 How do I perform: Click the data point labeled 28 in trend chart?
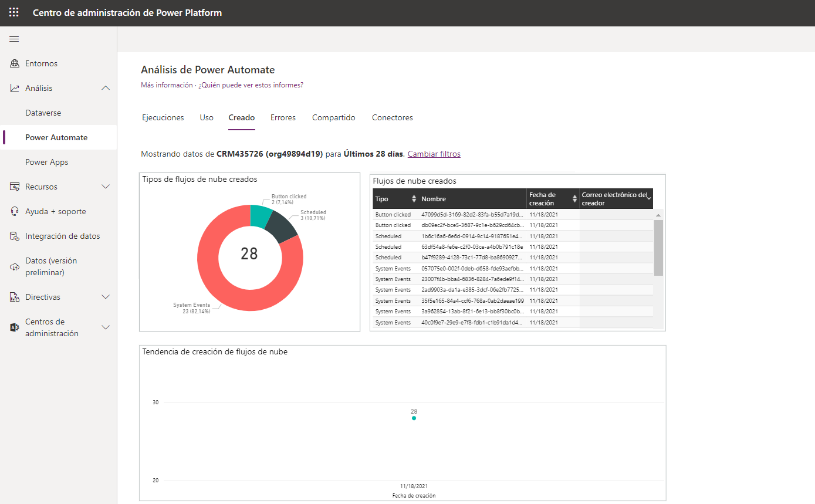(414, 418)
